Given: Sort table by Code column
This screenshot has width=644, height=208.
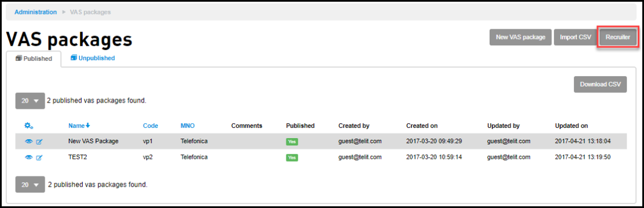Looking at the screenshot, I should (150, 125).
